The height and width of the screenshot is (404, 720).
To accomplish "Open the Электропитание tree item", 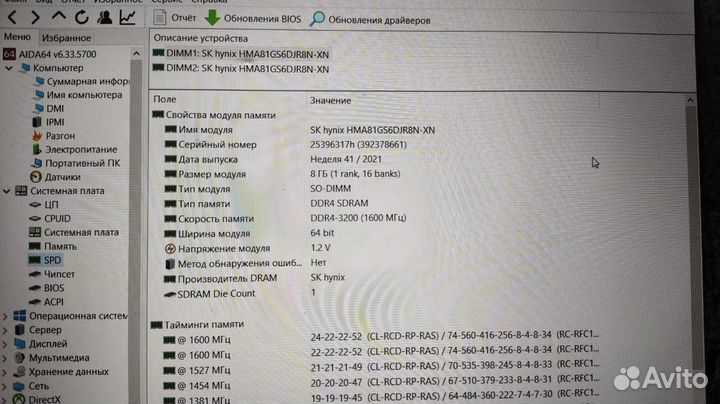I will pos(75,150).
